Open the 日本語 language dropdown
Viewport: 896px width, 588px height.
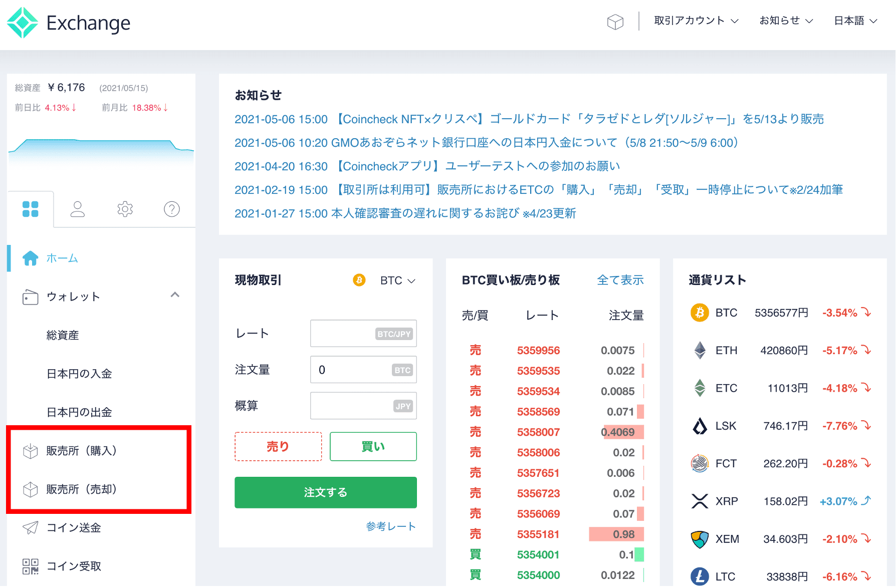pyautogui.click(x=856, y=21)
